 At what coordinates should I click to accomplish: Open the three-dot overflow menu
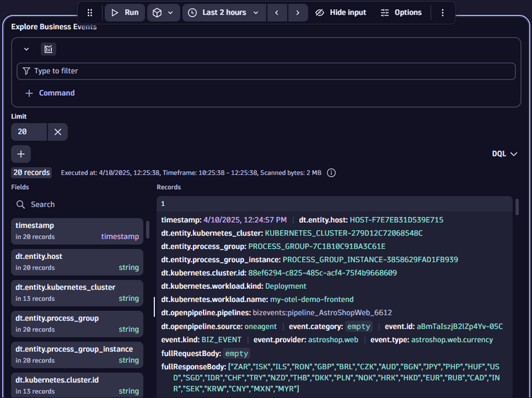tap(443, 12)
